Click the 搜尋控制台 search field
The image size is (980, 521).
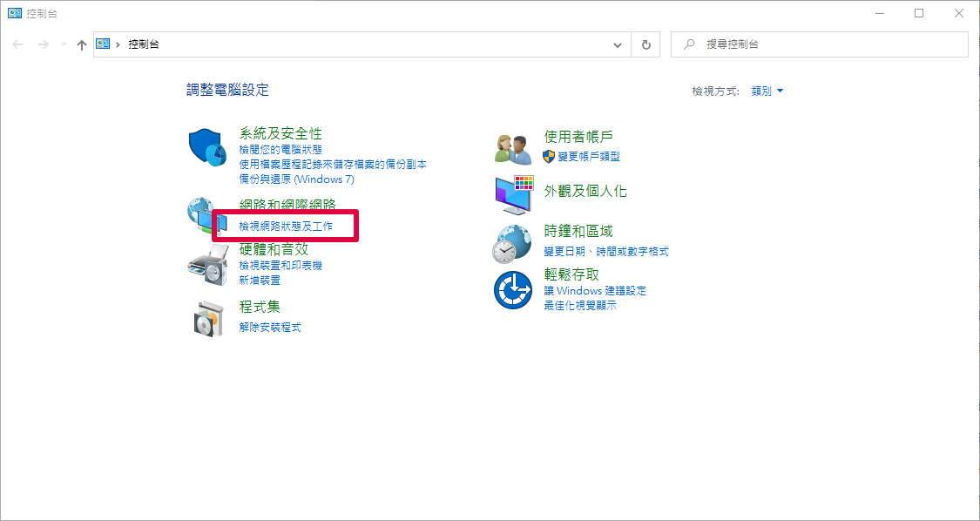pos(820,45)
